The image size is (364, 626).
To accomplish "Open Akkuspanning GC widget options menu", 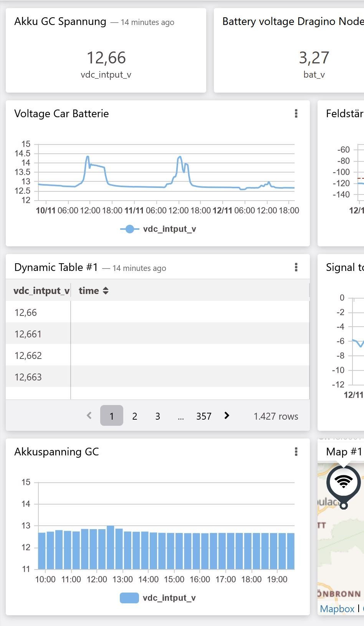I will 296,452.
